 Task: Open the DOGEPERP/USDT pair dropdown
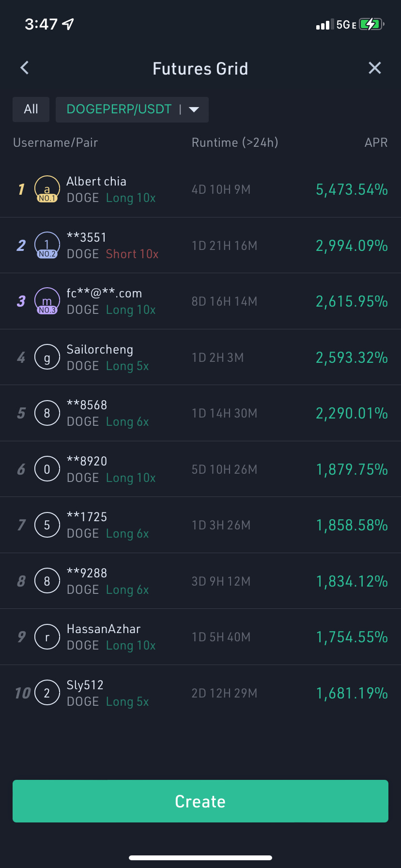tap(119, 109)
